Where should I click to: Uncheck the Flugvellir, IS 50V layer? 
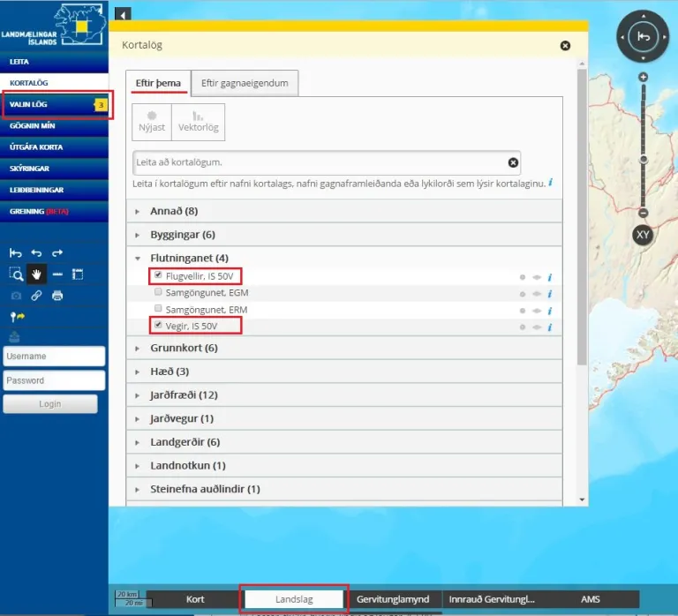[157, 275]
